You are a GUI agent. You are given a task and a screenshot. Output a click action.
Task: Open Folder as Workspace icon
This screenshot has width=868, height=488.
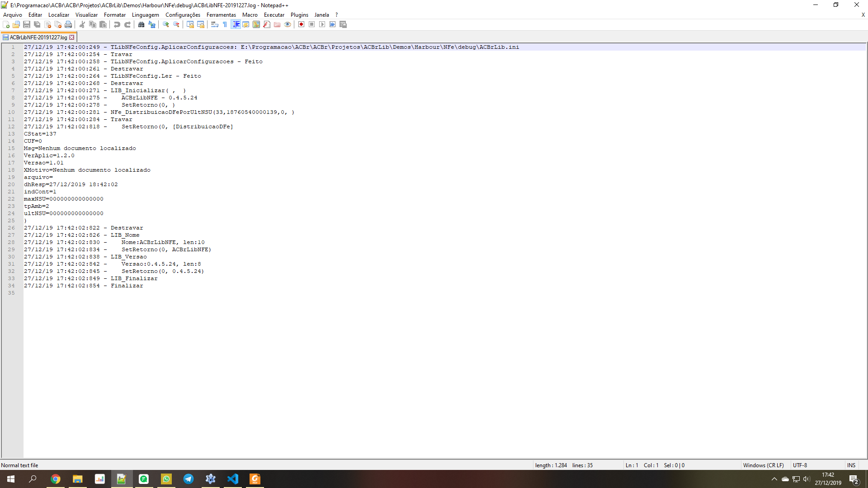coord(277,24)
